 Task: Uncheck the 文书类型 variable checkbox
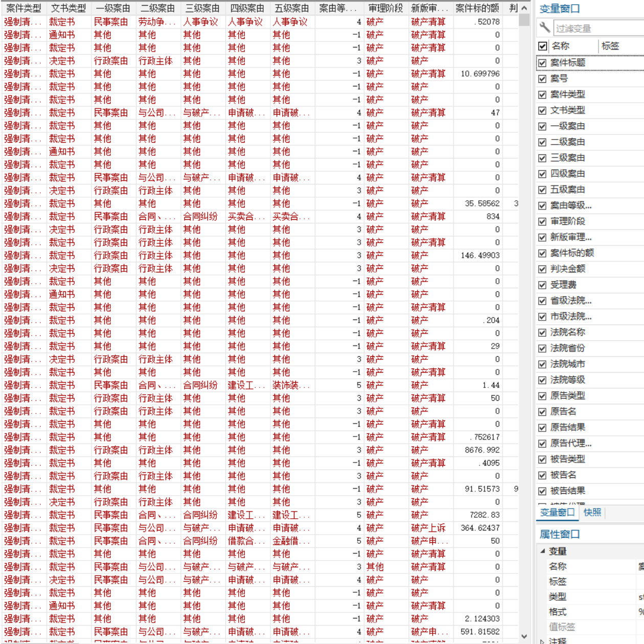tap(542, 110)
